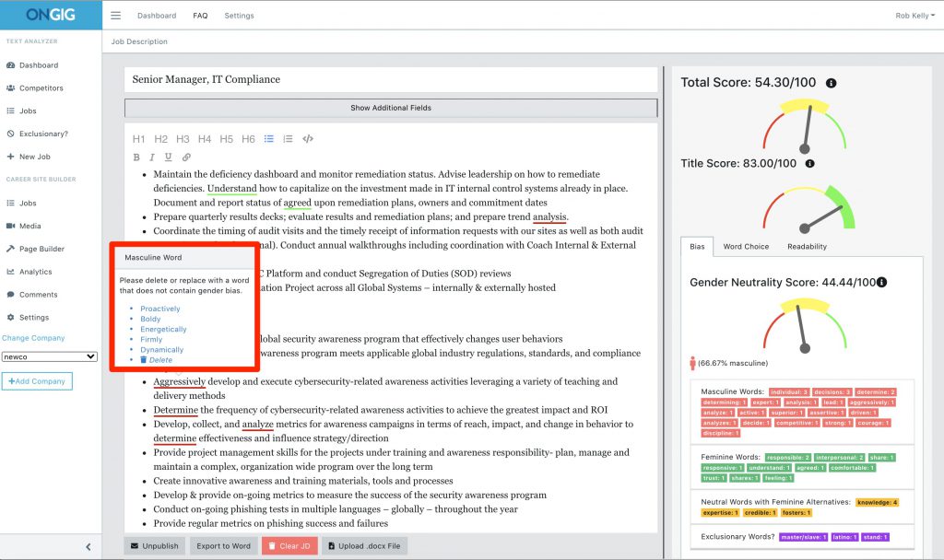
Task: Click underlined word analysis
Action: tap(549, 216)
